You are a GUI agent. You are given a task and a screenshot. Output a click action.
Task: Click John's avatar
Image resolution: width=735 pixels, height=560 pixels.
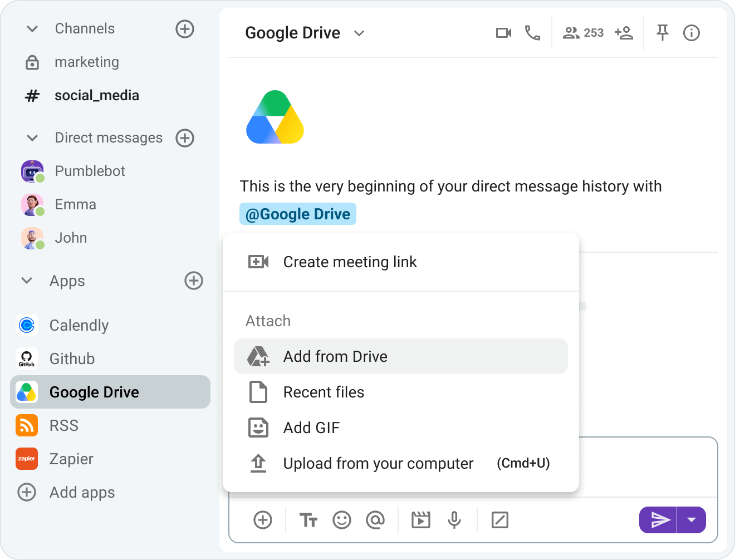coord(32,238)
